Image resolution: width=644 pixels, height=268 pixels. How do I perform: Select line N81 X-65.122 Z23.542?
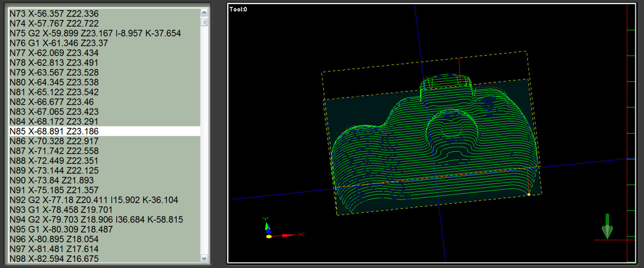tap(54, 92)
